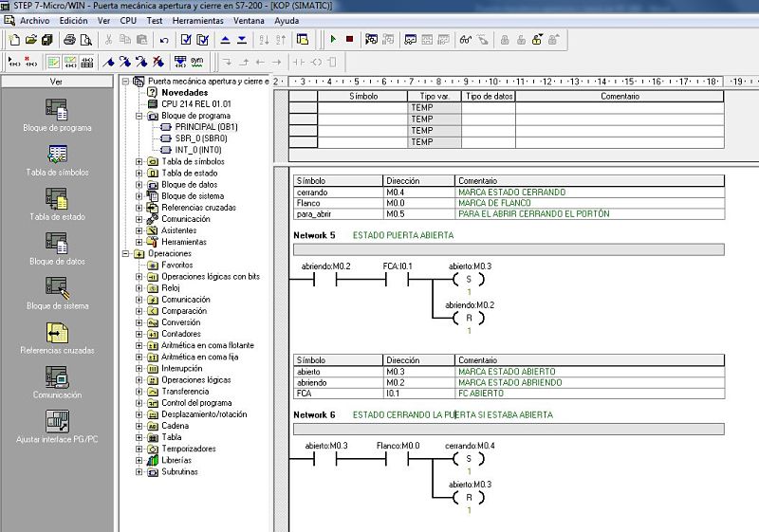Toggle status chart view icon
Screen dimensions: 759x532
[411, 40]
